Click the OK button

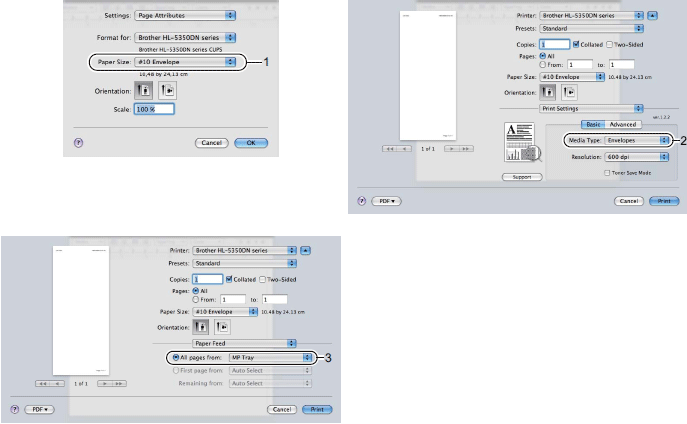point(250,143)
